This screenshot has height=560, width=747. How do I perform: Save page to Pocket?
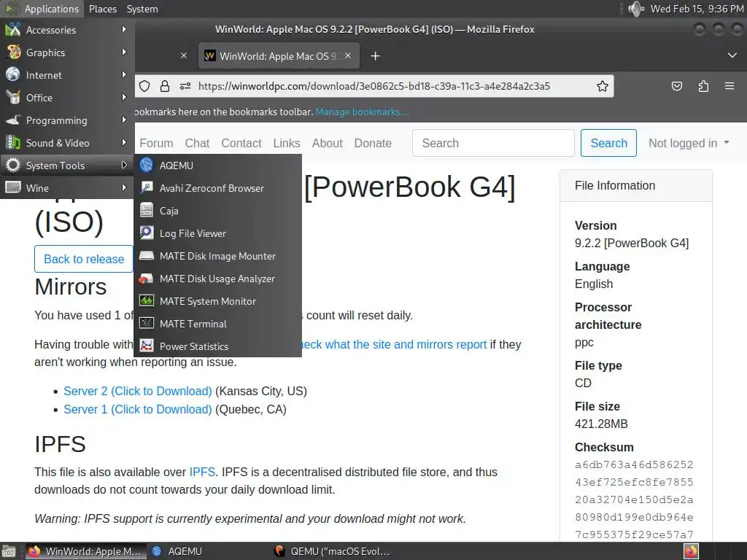(x=676, y=86)
